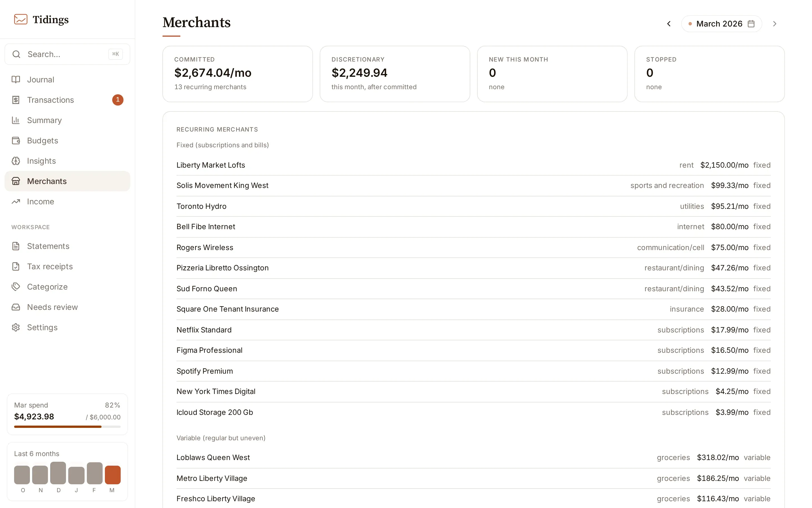Image resolution: width=812 pixels, height=508 pixels.
Task: Click the Statements document icon
Action: 16,246
